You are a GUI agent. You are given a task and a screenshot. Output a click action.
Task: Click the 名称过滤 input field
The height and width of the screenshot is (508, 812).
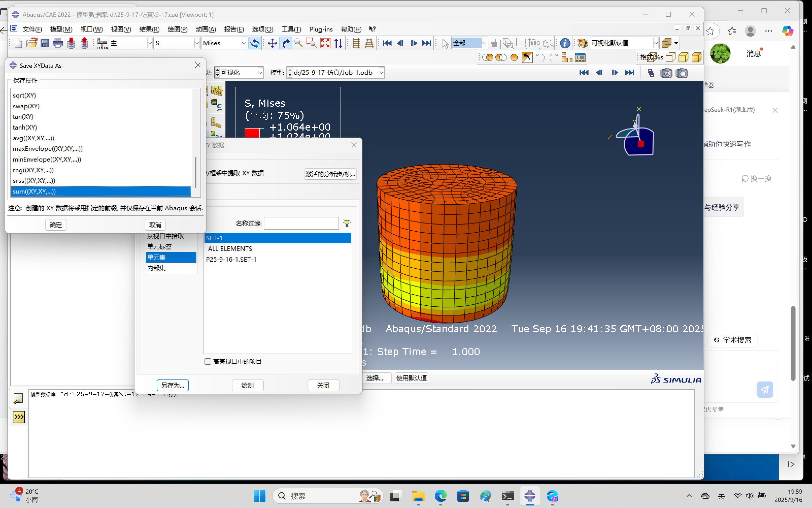click(301, 223)
